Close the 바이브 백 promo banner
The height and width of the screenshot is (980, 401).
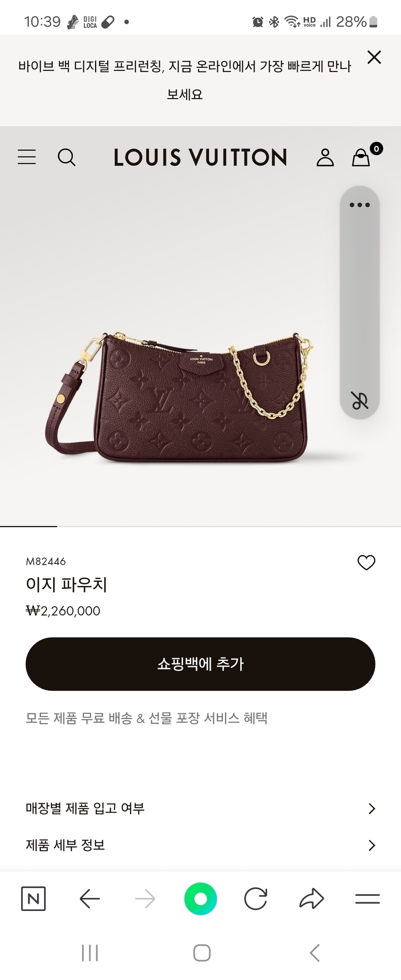tap(374, 57)
